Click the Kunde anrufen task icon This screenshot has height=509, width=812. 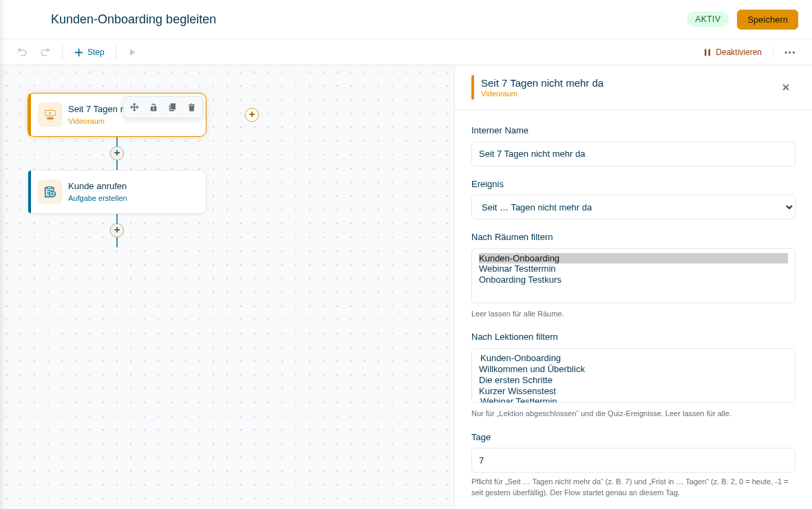click(x=50, y=192)
